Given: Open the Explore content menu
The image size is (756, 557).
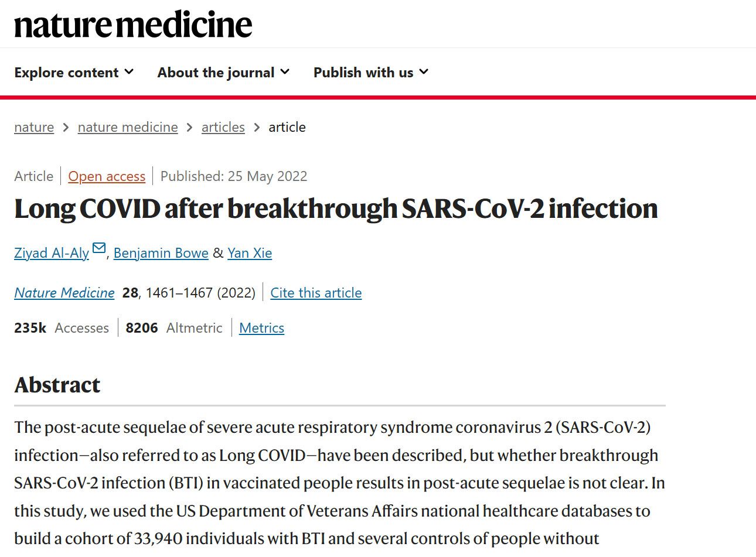Looking at the screenshot, I should coord(74,73).
